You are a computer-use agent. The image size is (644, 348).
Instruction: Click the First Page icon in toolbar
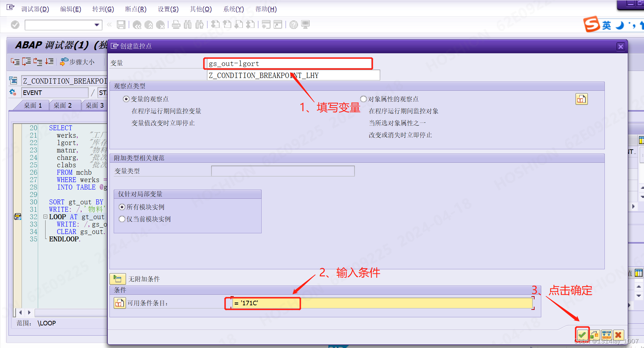pos(215,24)
